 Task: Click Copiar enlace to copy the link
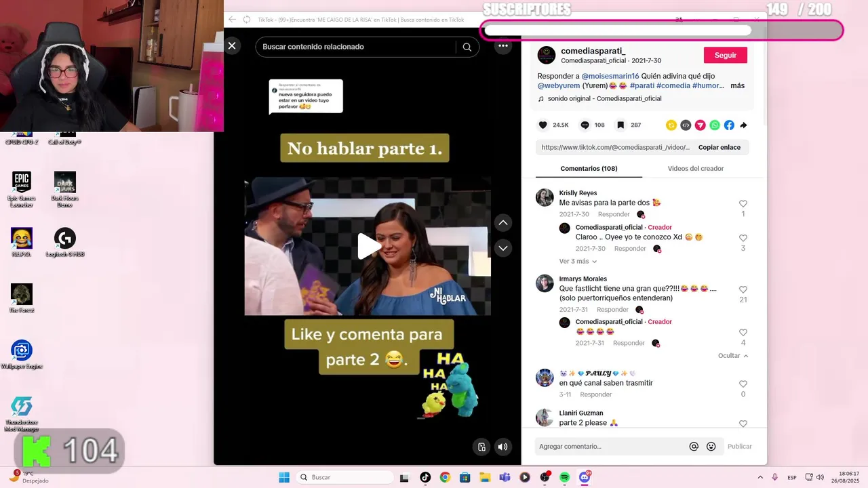(x=719, y=147)
